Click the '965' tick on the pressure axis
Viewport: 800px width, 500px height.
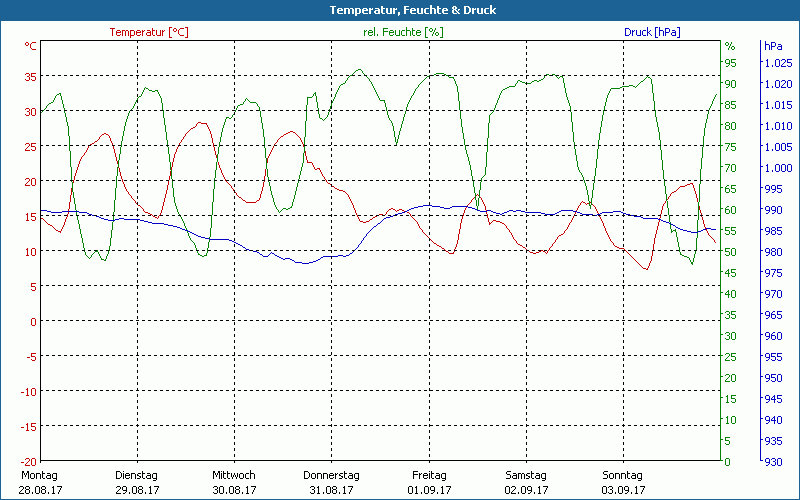773,315
